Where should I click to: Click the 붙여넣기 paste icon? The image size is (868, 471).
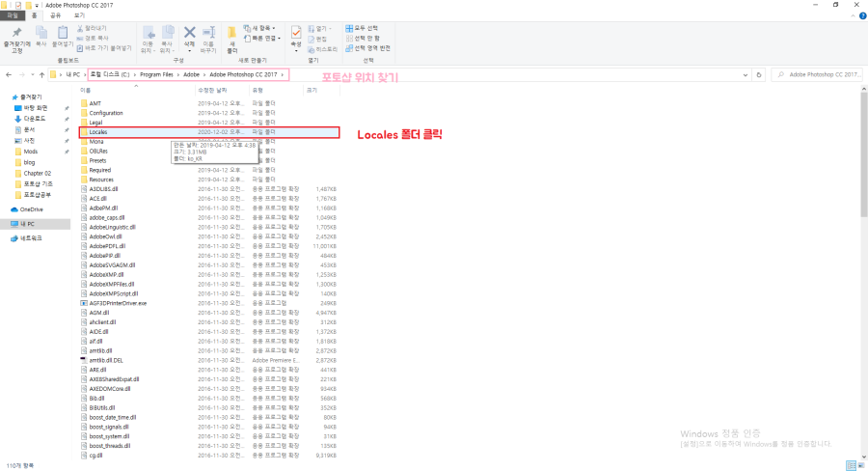tap(63, 33)
